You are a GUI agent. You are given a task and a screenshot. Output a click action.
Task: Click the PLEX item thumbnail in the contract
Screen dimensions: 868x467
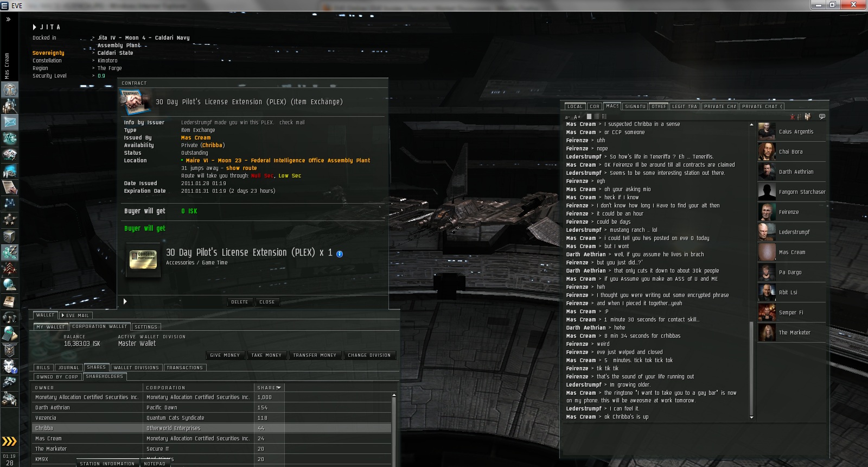[143, 259]
